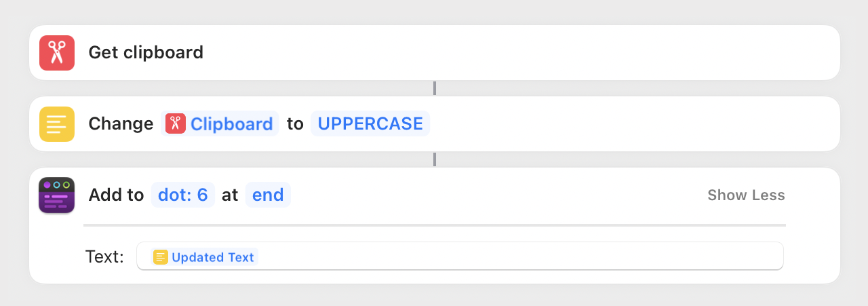This screenshot has height=306, width=868.
Task: Click the Clipboard variable token
Action: 231,123
